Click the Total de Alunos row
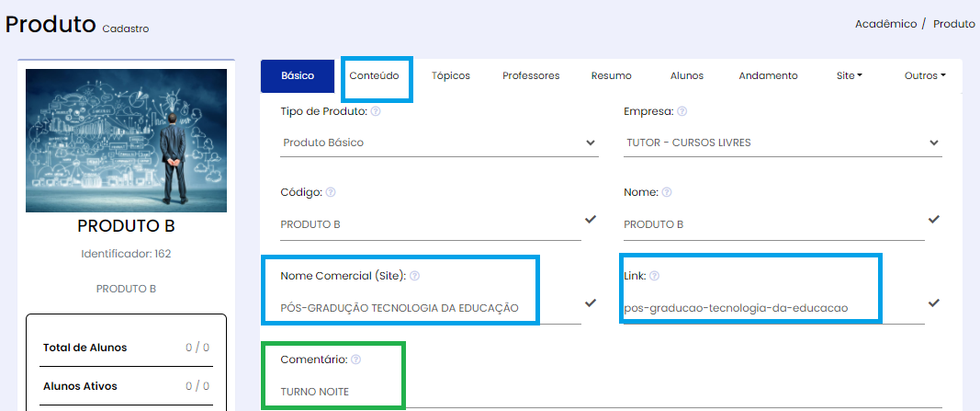 pyautogui.click(x=126, y=348)
